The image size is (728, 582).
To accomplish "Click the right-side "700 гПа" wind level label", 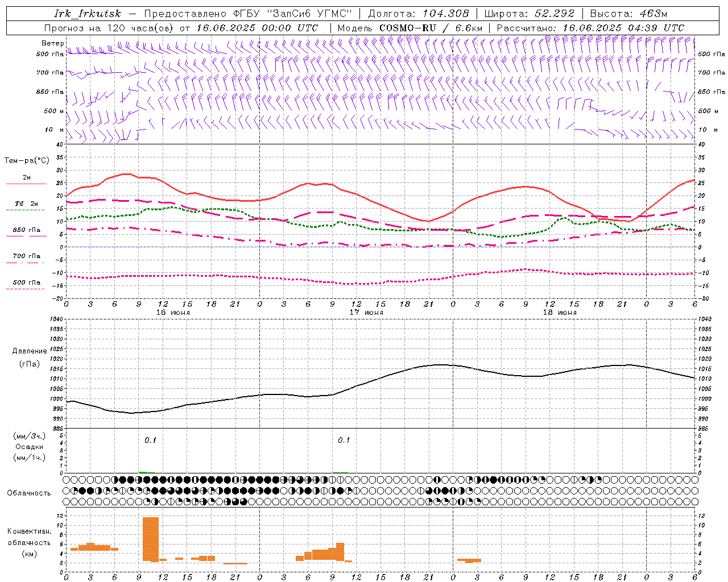I will [712, 73].
